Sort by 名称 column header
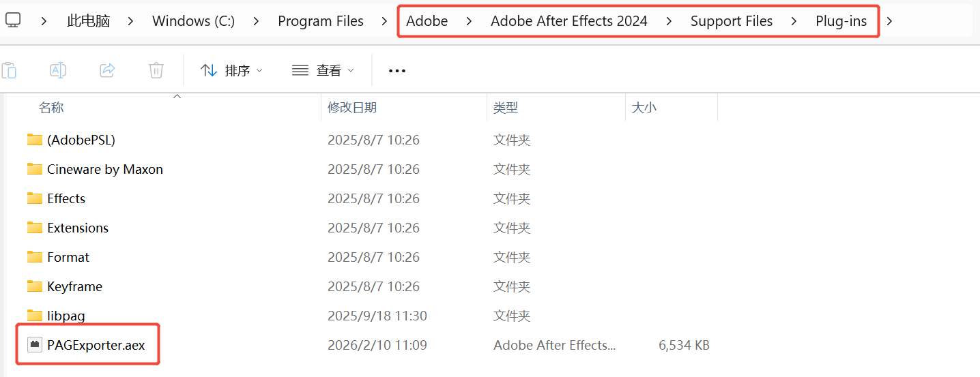The width and height of the screenshot is (980, 377). point(51,108)
